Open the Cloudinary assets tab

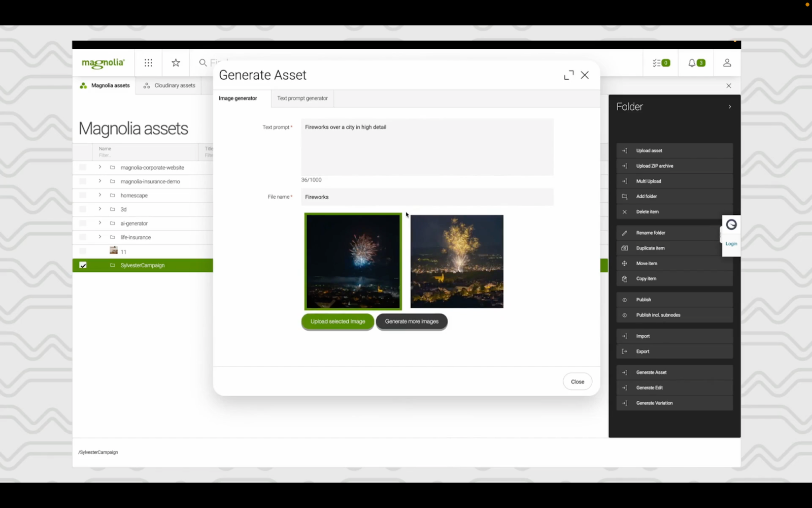coord(170,85)
